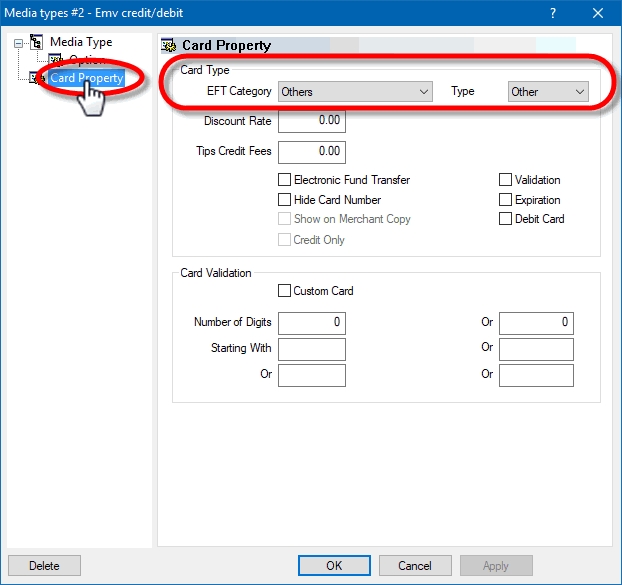The height and width of the screenshot is (585, 622).
Task: Click the Card Property header icon
Action: pos(169,45)
